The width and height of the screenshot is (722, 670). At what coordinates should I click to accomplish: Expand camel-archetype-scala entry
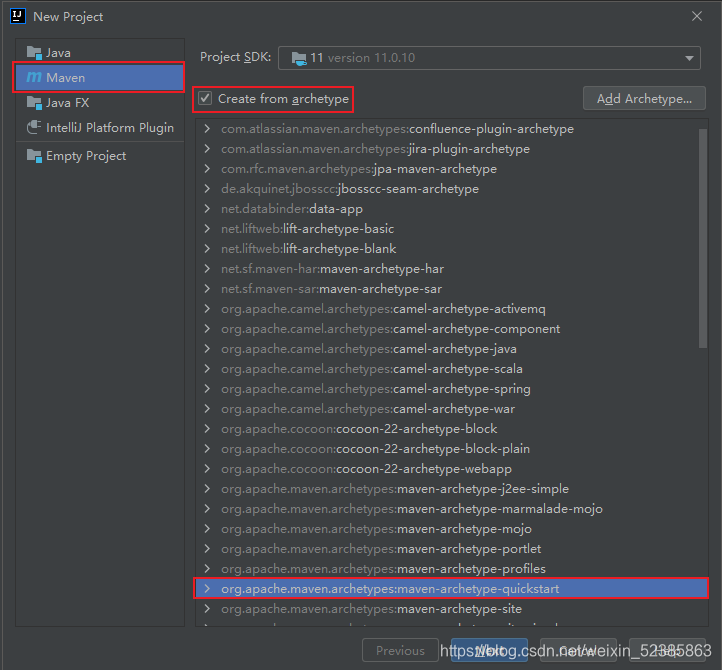tap(207, 369)
